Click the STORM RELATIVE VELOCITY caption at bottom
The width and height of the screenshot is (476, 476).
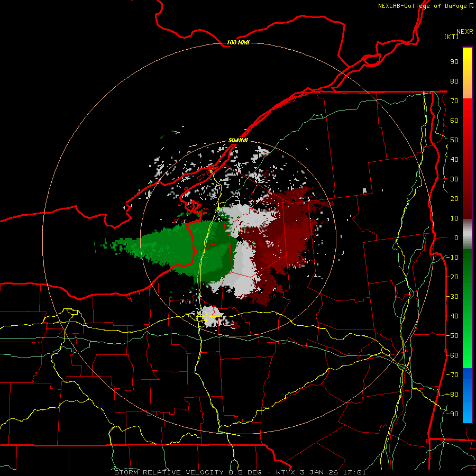click(x=240, y=472)
